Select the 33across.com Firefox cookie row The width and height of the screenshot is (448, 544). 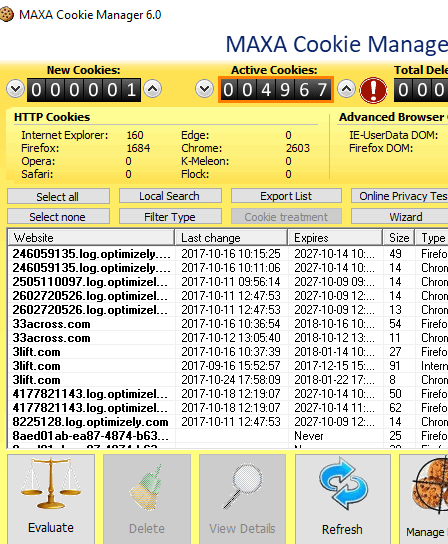pyautogui.click(x=227, y=324)
